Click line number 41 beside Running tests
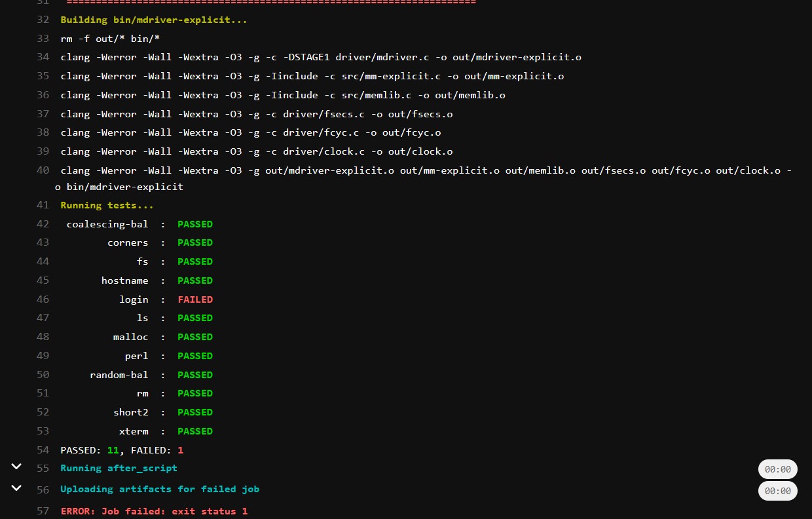The width and height of the screenshot is (812, 519). (43, 205)
